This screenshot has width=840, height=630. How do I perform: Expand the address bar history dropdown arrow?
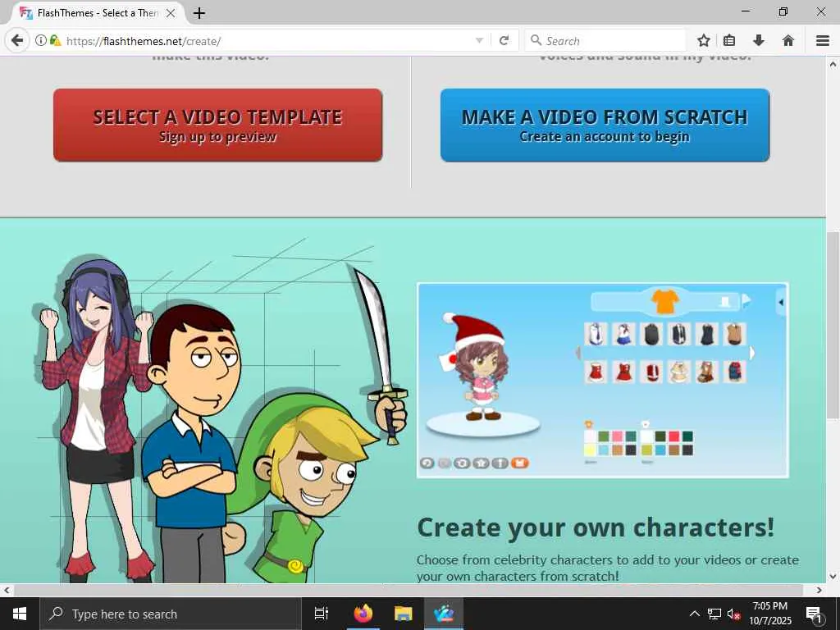479,41
